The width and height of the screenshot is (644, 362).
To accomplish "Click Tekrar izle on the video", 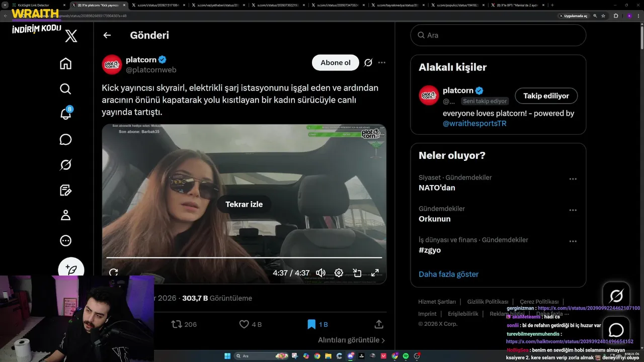I will pos(244,204).
